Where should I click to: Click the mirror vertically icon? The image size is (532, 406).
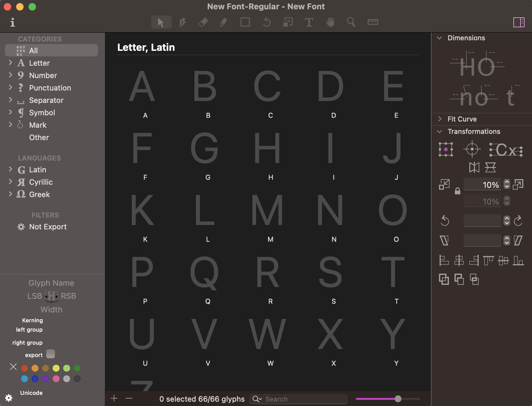tap(490, 168)
